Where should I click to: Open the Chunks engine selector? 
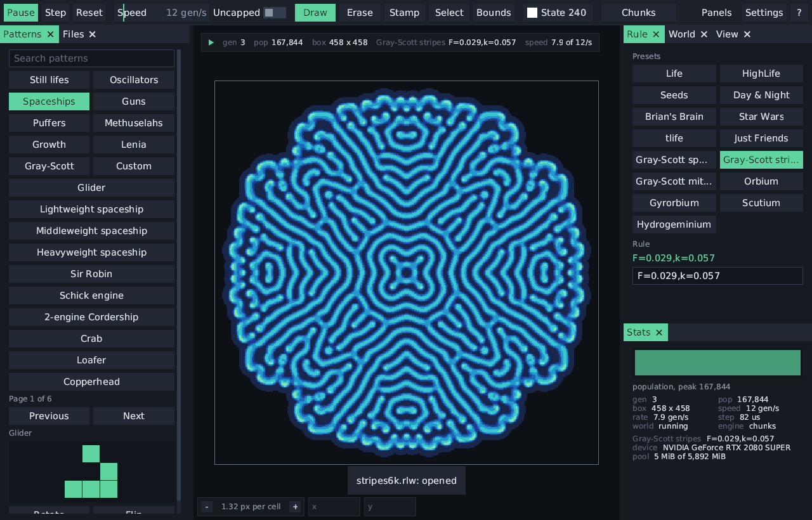(x=639, y=13)
